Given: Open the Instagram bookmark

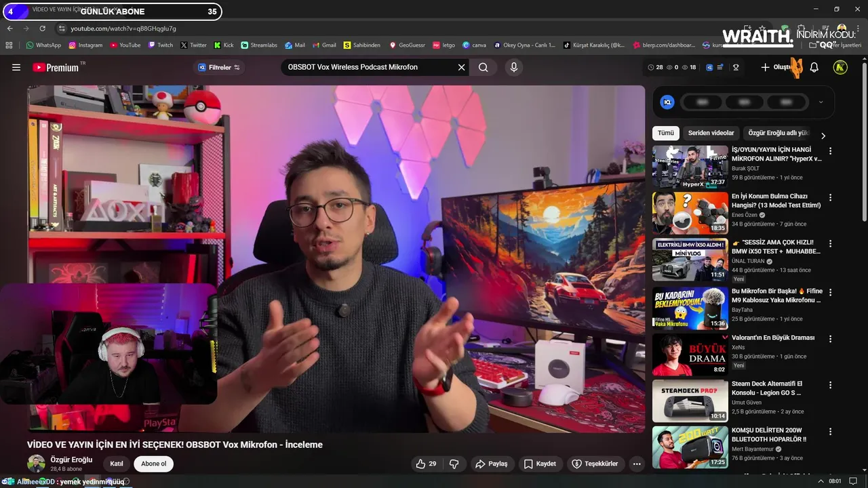Looking at the screenshot, I should coord(85,45).
